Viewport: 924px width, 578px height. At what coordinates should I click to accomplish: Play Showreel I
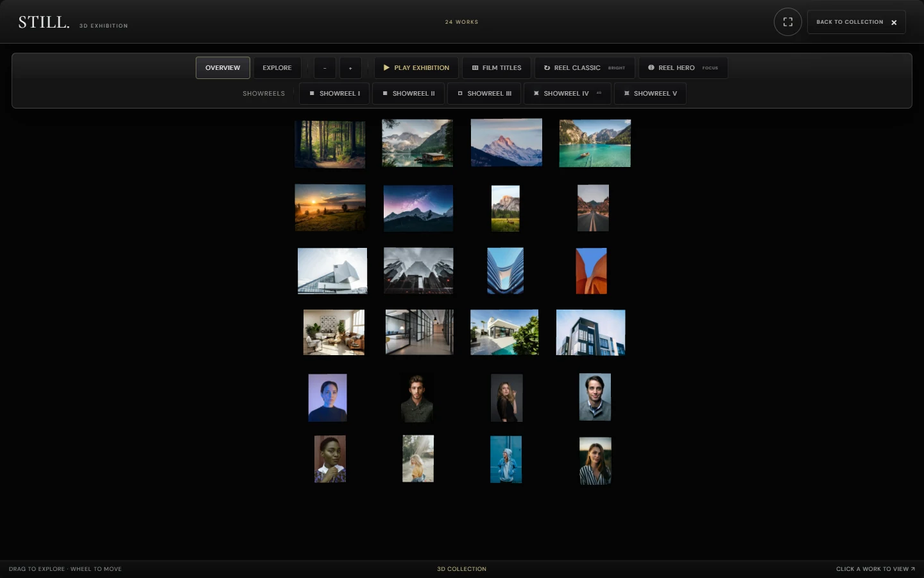(x=334, y=93)
